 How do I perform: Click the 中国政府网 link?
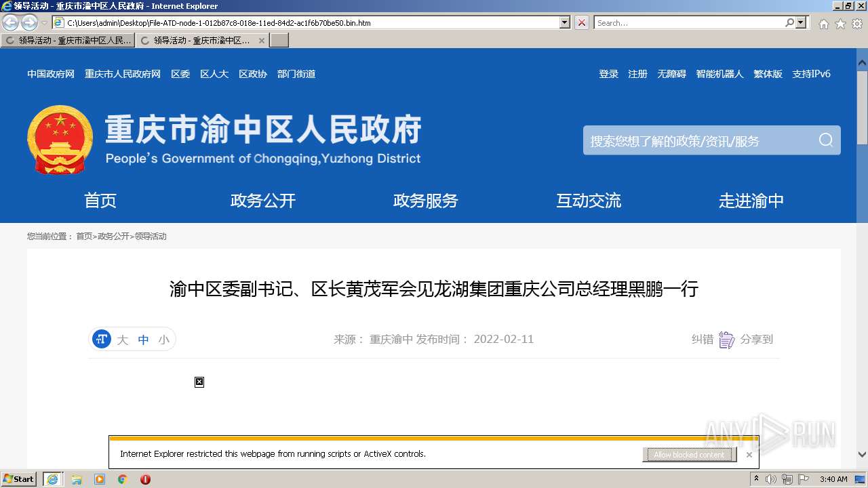point(51,74)
